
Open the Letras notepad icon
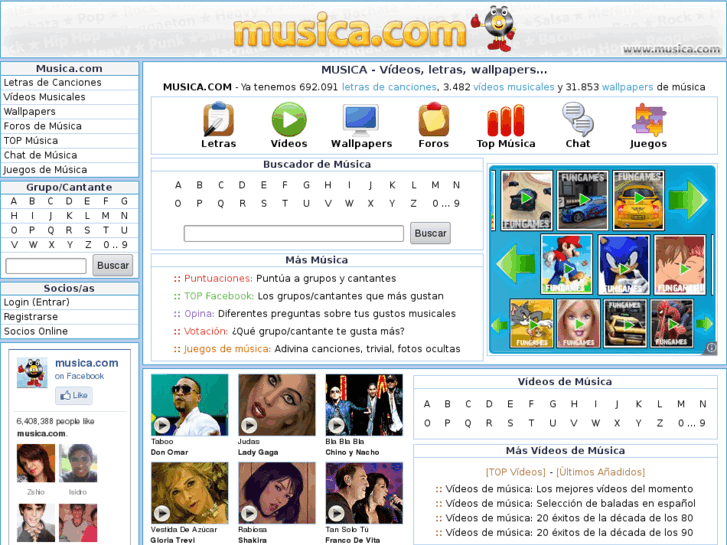(x=218, y=119)
